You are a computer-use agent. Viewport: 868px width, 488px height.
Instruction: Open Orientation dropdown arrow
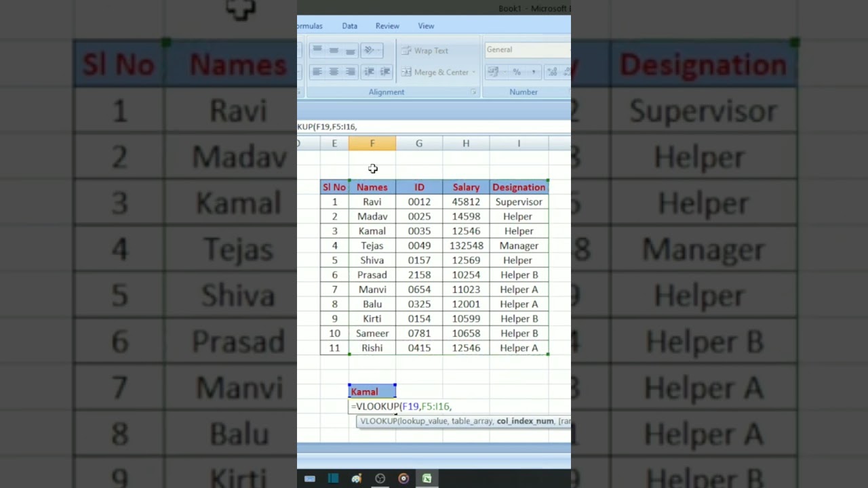coord(380,50)
